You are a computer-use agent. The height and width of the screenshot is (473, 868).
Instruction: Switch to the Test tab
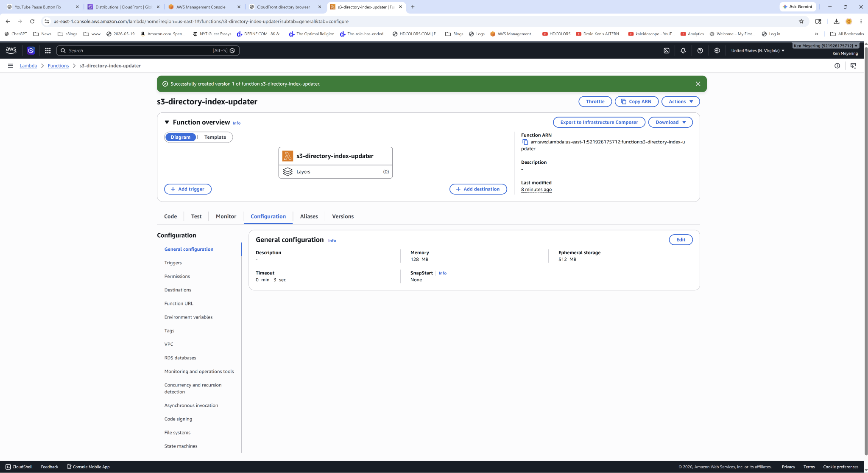196,216
